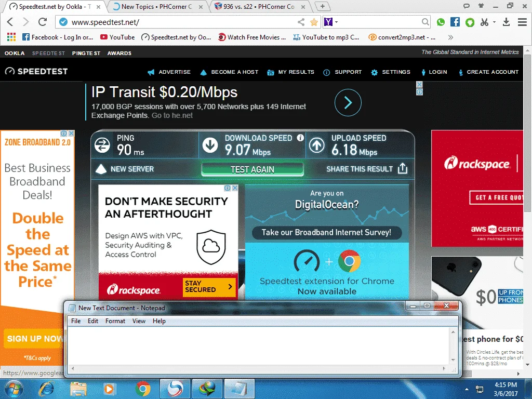Open MY RESULTS
Image resolution: width=532 pixels, height=399 pixels.
pos(291,72)
